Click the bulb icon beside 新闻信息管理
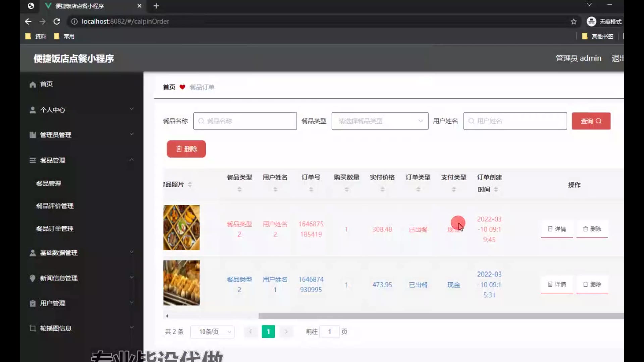Image resolution: width=644 pixels, height=362 pixels. pyautogui.click(x=33, y=278)
